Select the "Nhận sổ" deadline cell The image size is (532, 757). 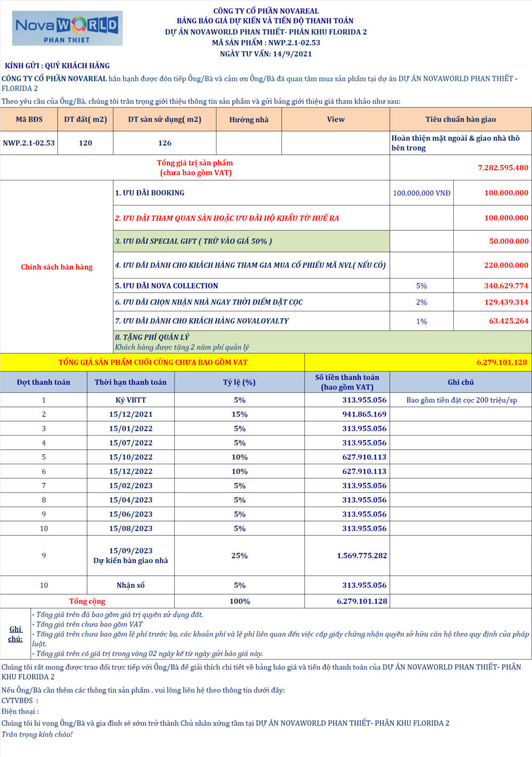(x=131, y=585)
